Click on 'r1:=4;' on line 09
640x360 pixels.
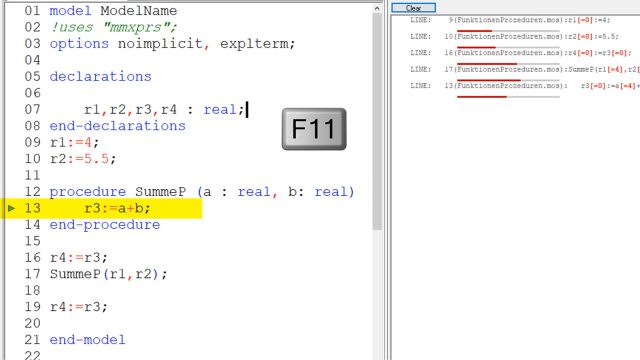[74, 142]
